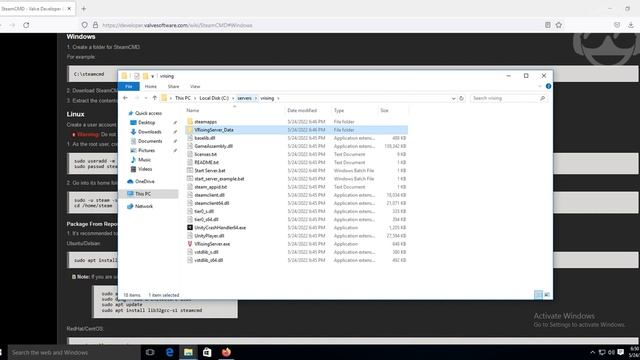This screenshot has height=360, width=640.
Task: Click the Explorer back arrow
Action: coord(125,98)
